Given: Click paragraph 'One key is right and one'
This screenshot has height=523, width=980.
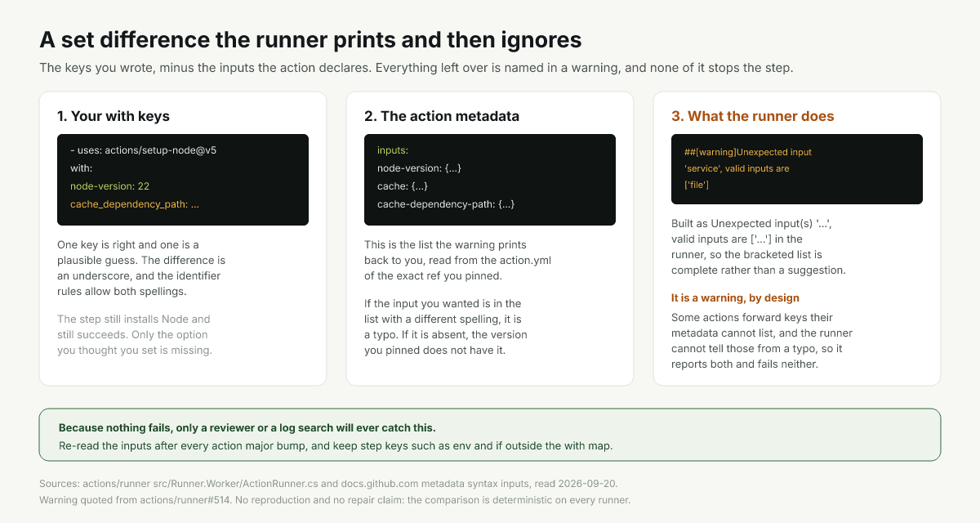Looking at the screenshot, I should click(141, 268).
